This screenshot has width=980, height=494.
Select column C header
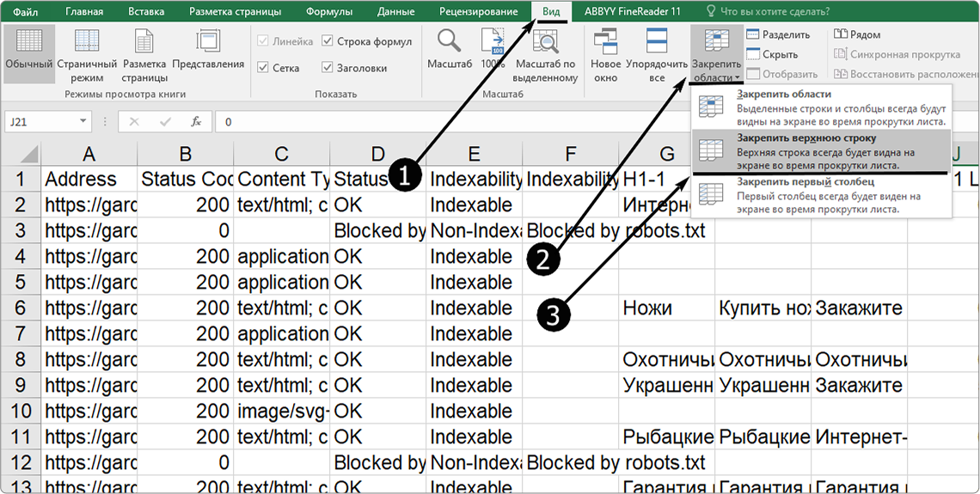pos(282,154)
